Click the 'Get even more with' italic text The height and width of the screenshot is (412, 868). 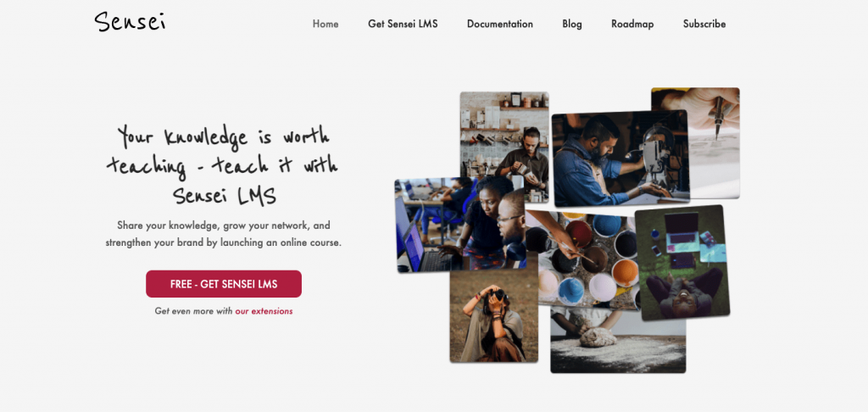[x=194, y=311]
